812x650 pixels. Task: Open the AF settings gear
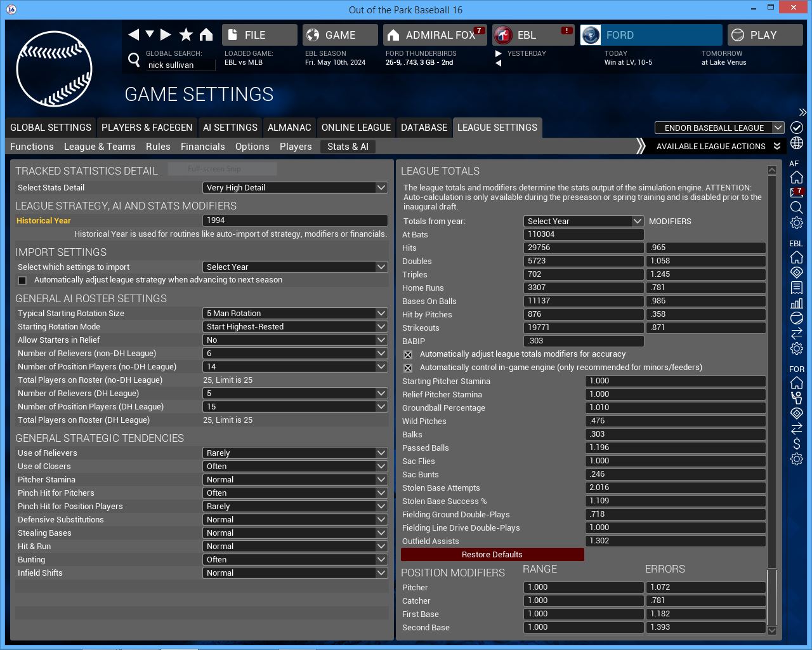pyautogui.click(x=797, y=223)
